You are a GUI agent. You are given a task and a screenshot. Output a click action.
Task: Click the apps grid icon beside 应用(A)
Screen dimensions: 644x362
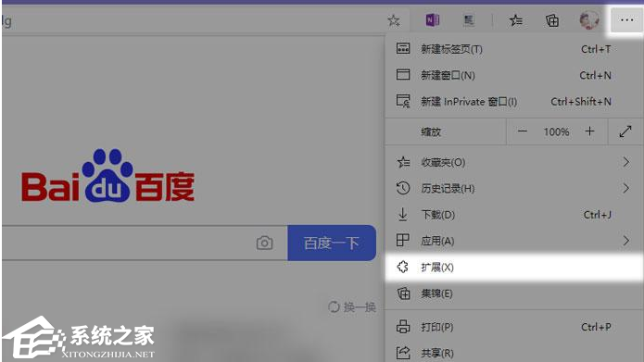tap(402, 240)
